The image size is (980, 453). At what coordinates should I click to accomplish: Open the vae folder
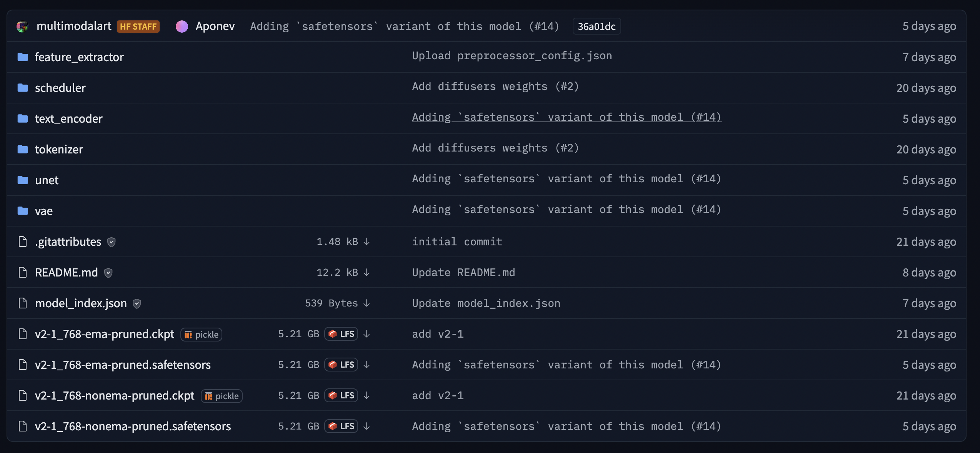pyautogui.click(x=43, y=211)
